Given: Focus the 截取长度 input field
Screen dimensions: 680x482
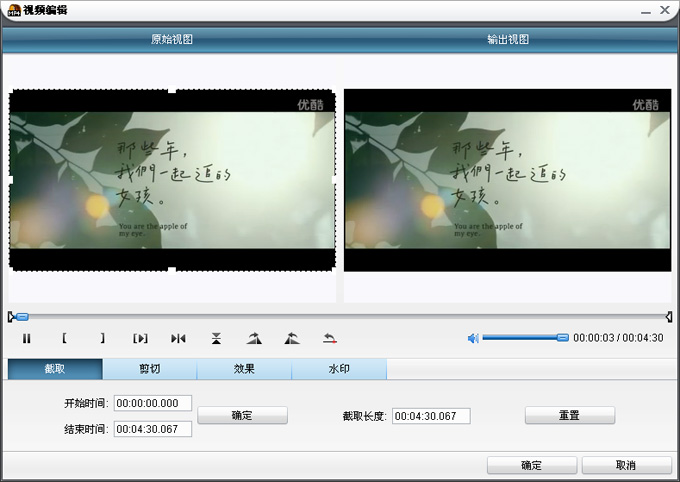Looking at the screenshot, I should click(x=431, y=416).
